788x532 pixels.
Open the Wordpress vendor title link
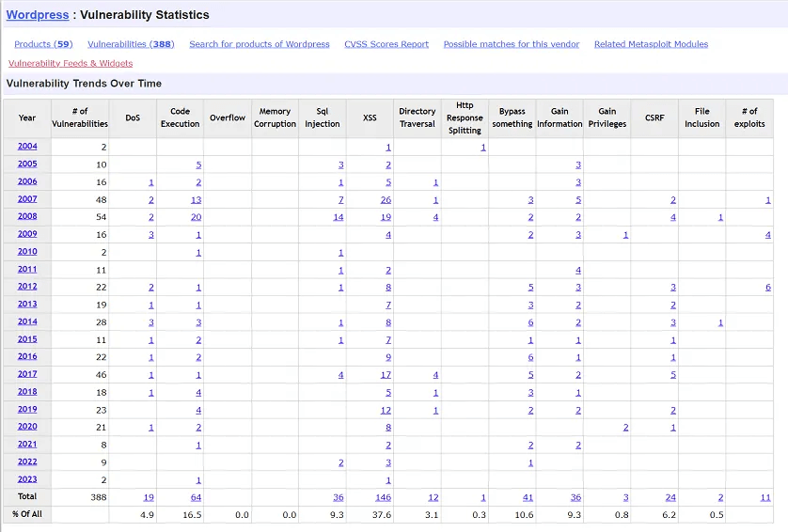(x=38, y=15)
